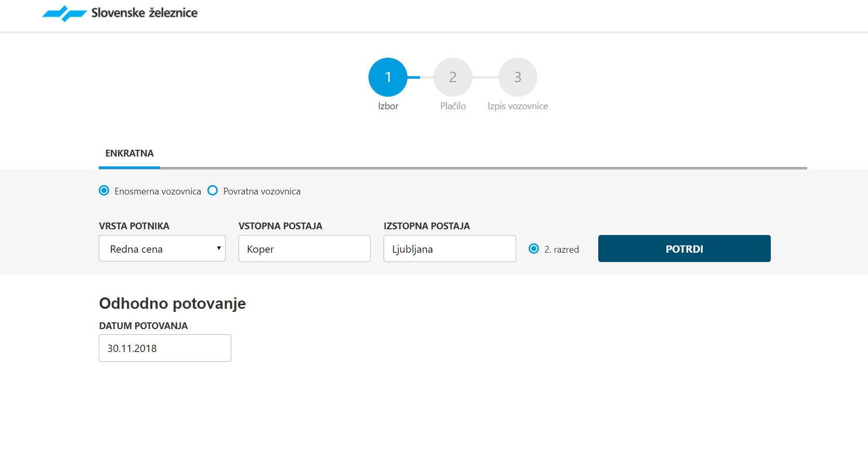Click the Datum potovanja date field
Screen dimensions: 868x457
[165, 348]
